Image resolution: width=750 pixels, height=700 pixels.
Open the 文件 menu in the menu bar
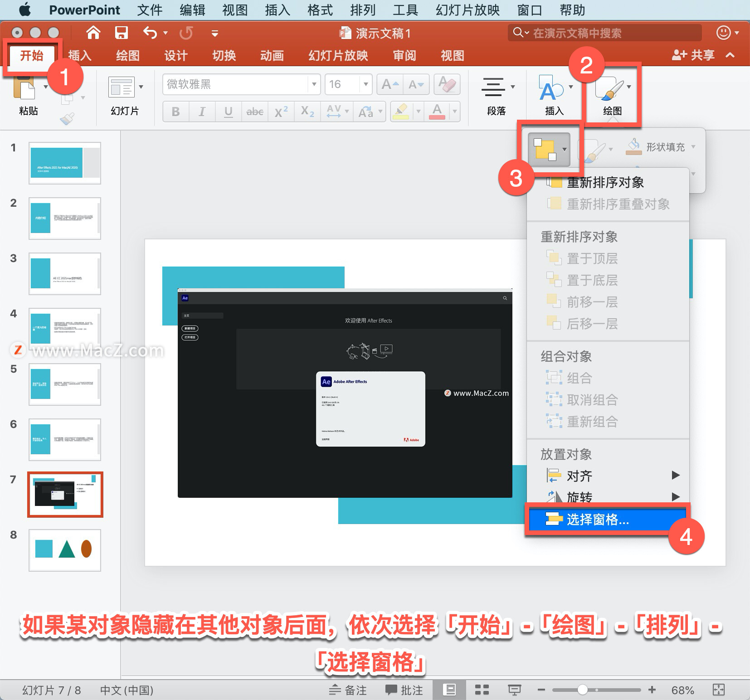[150, 10]
